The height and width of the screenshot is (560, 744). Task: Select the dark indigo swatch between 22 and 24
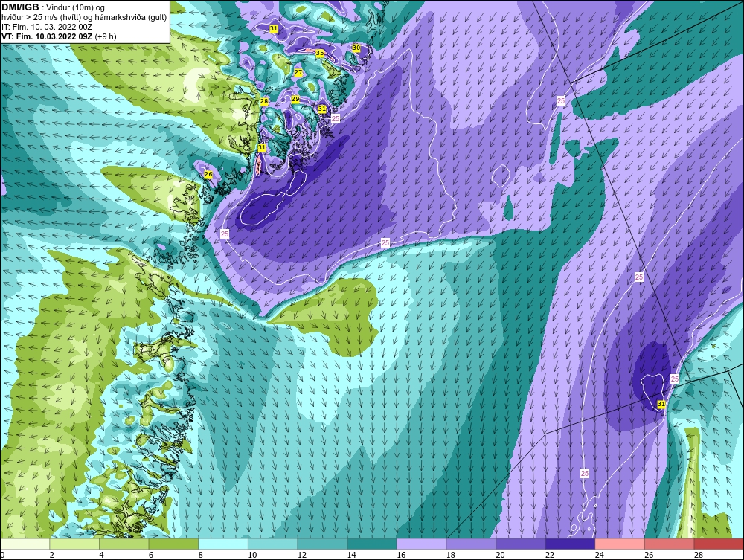tap(571, 544)
